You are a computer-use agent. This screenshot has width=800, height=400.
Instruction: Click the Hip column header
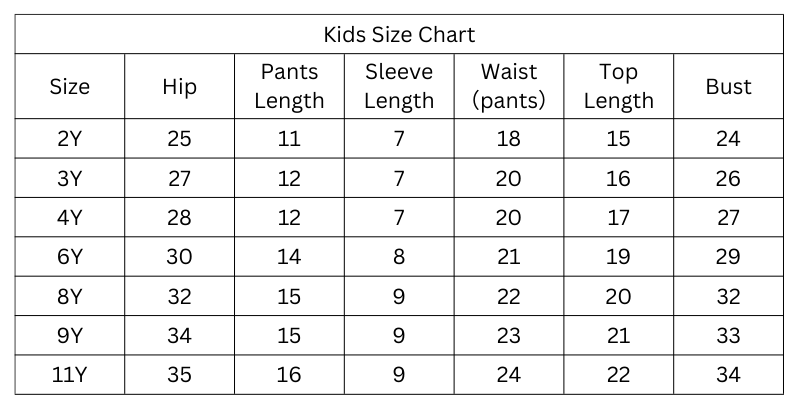pyautogui.click(x=179, y=86)
